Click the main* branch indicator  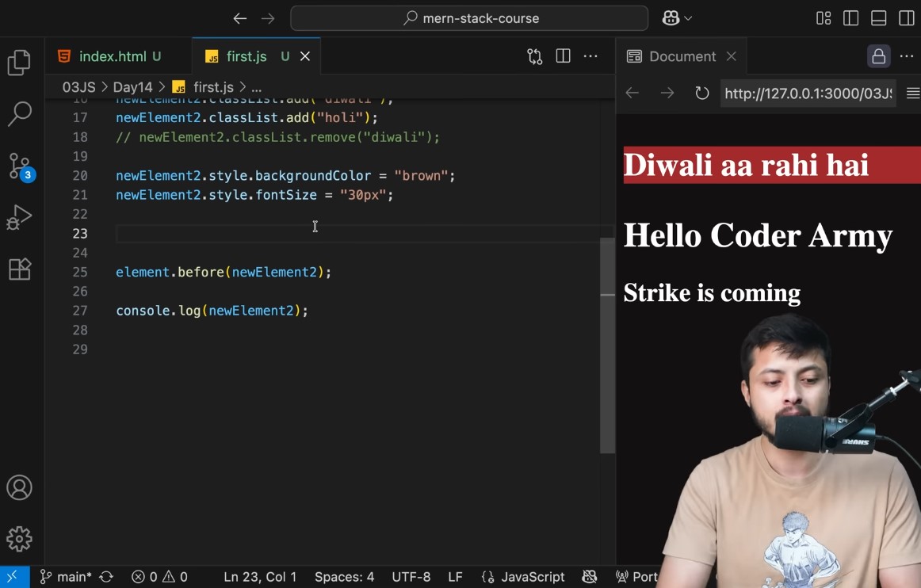pyautogui.click(x=66, y=577)
